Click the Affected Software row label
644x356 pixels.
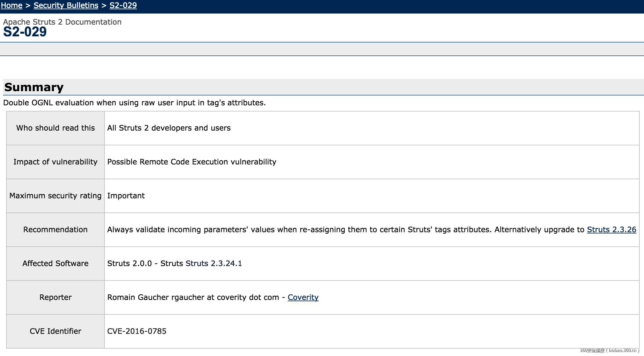point(55,264)
